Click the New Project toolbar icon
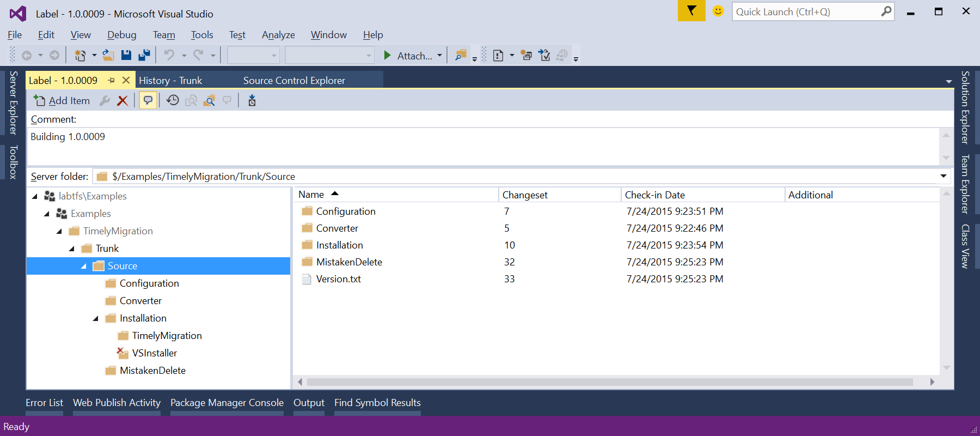This screenshot has width=980, height=436. point(80,55)
